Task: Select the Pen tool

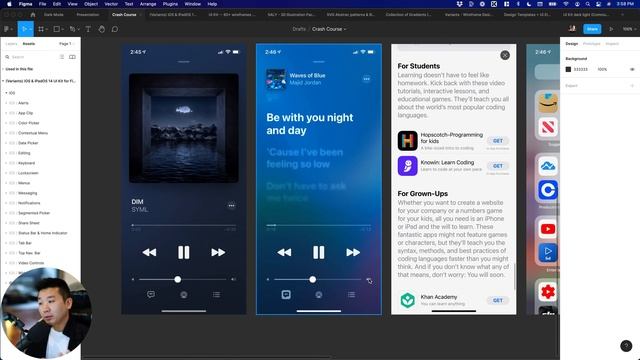Action: pyautogui.click(x=74, y=29)
